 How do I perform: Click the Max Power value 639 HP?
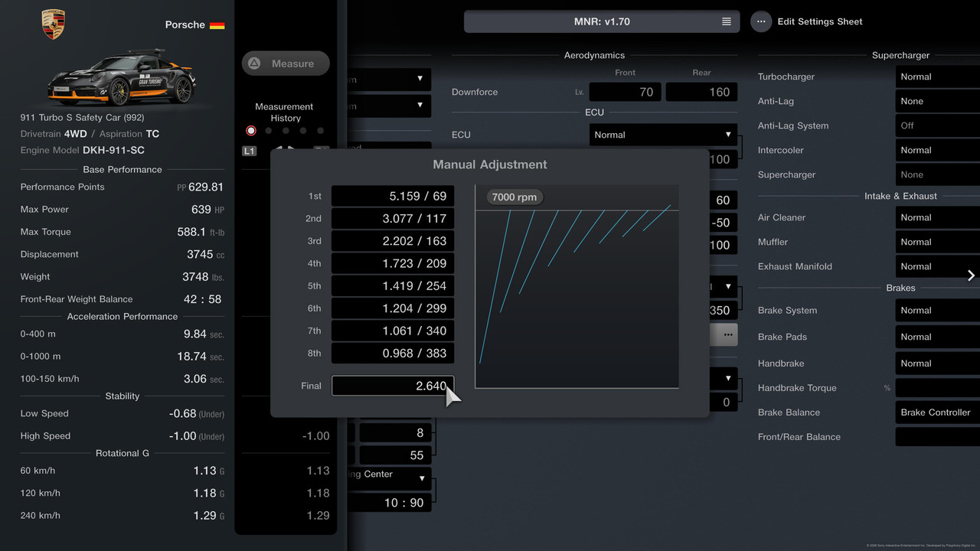207,209
